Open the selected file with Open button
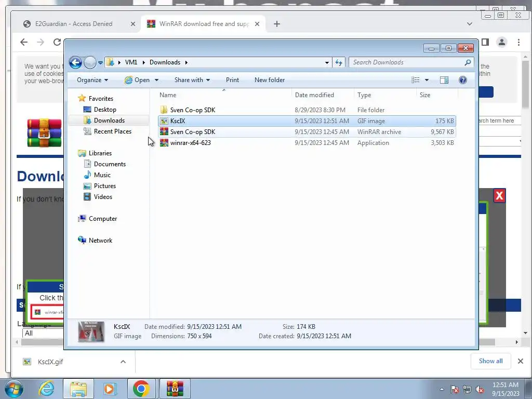This screenshot has width=532, height=399. (x=137, y=80)
